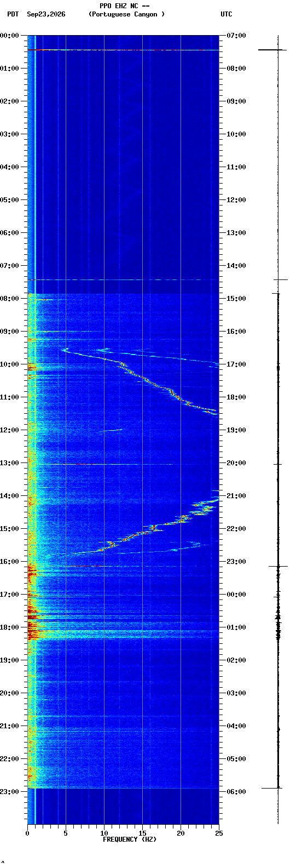
Task: Click the seismogram spike just before 06:00 UTC
Action: [x=271, y=788]
